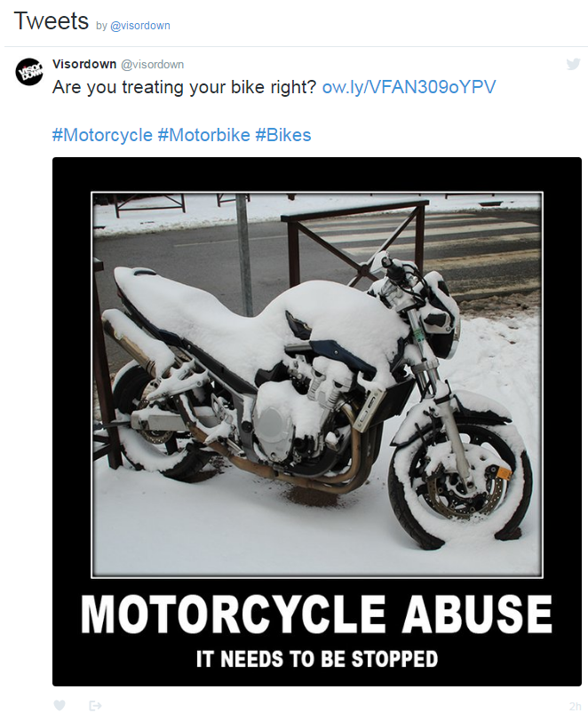Open the snowy motorcycle photo

317,384
